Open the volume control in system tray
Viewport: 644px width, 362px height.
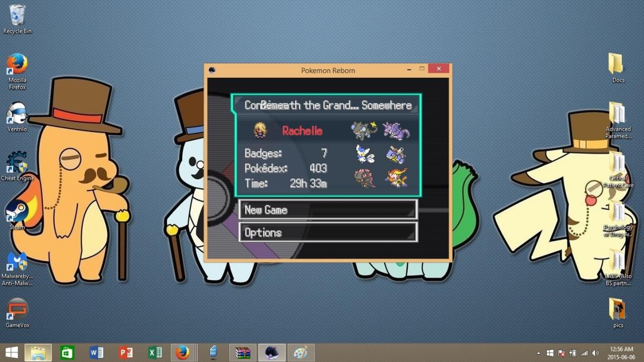(x=595, y=353)
